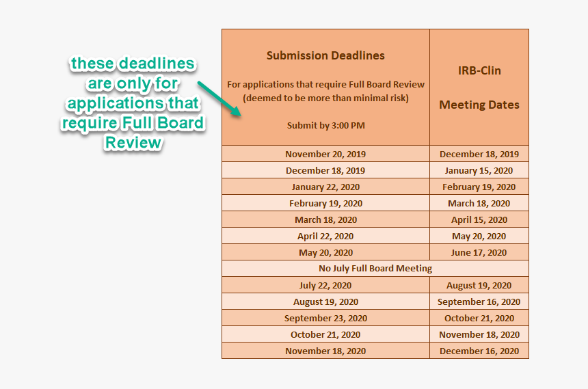Click the green arrow pointing at the table
The image size is (588, 389).
(219, 99)
